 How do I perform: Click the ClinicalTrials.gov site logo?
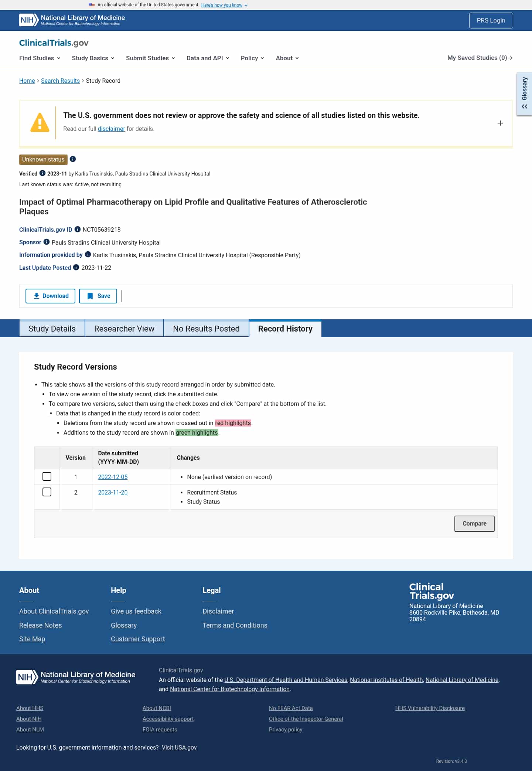54,43
